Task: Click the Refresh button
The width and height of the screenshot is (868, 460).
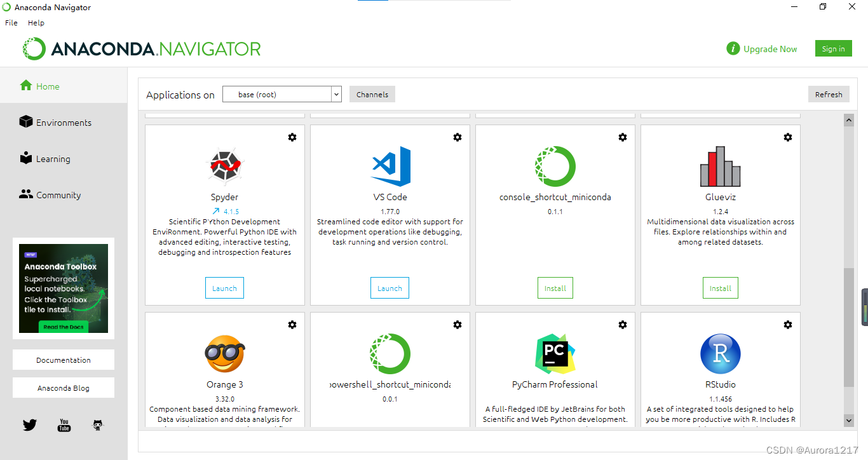Action: click(x=829, y=94)
